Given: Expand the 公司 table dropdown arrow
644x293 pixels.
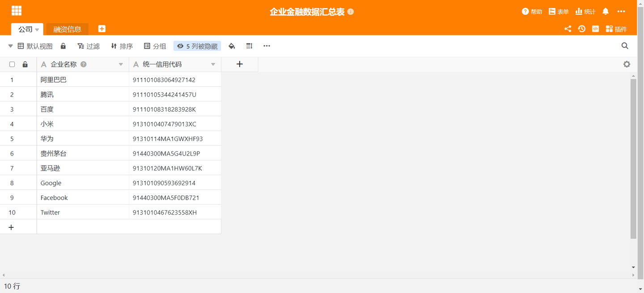Looking at the screenshot, I should click(x=37, y=29).
